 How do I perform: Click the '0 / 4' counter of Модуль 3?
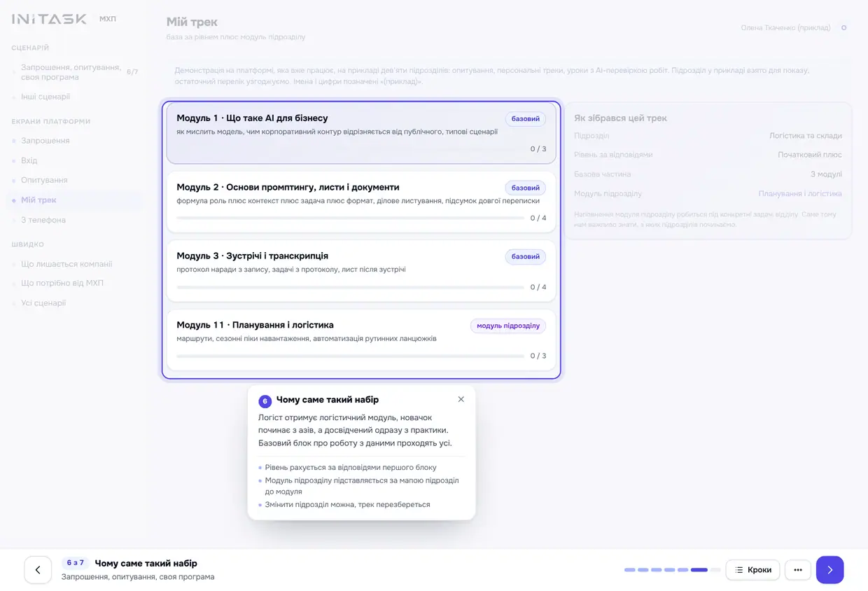[538, 287]
